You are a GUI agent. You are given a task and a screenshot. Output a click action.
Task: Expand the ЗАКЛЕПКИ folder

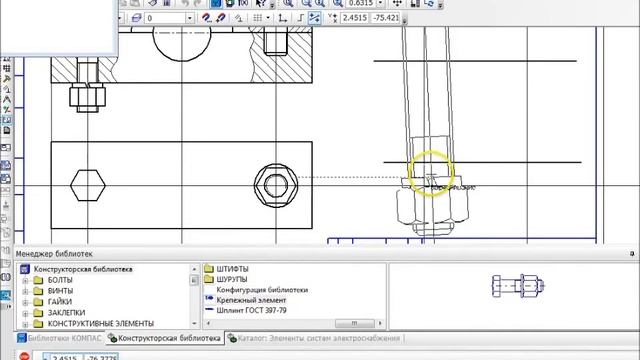click(25, 313)
